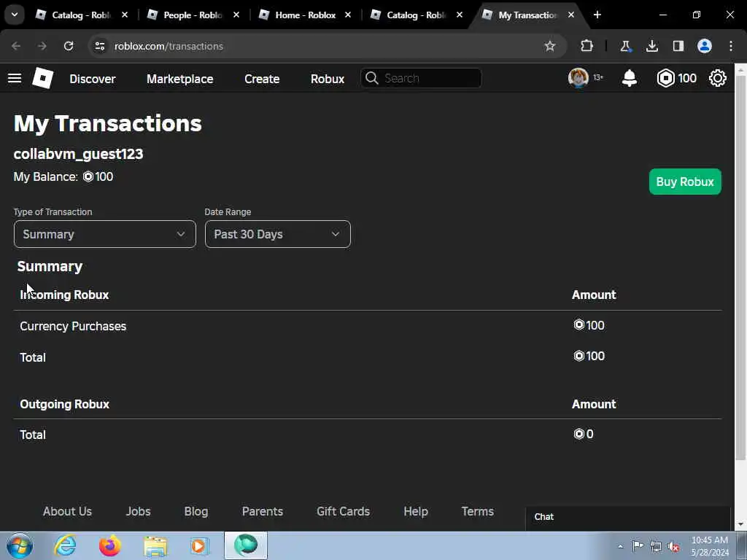
Task: Click the Currency Purchases row label
Action: click(73, 326)
